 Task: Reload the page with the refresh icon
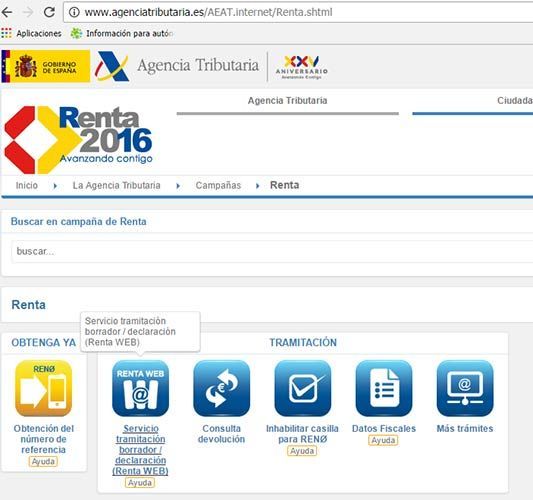point(49,12)
